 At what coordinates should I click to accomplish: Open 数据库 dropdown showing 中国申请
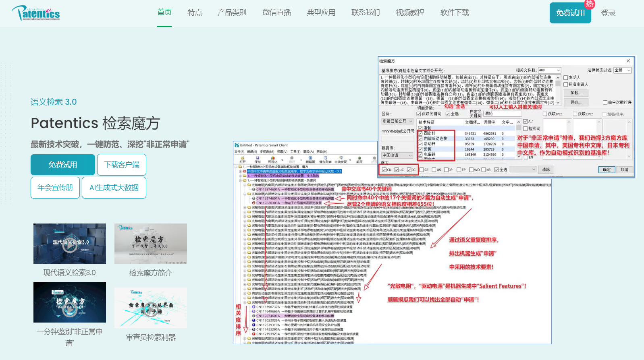click(397, 155)
